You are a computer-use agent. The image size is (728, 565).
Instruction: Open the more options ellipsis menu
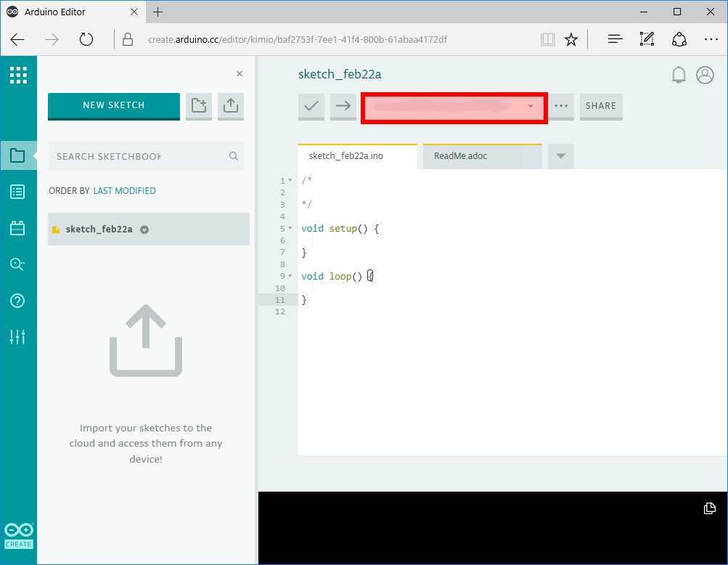click(x=561, y=107)
